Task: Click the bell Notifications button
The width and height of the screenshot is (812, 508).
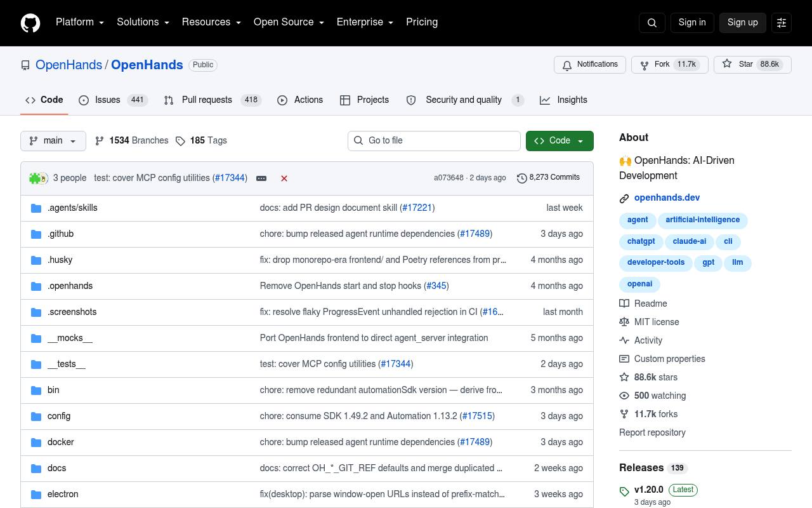Action: pos(590,65)
